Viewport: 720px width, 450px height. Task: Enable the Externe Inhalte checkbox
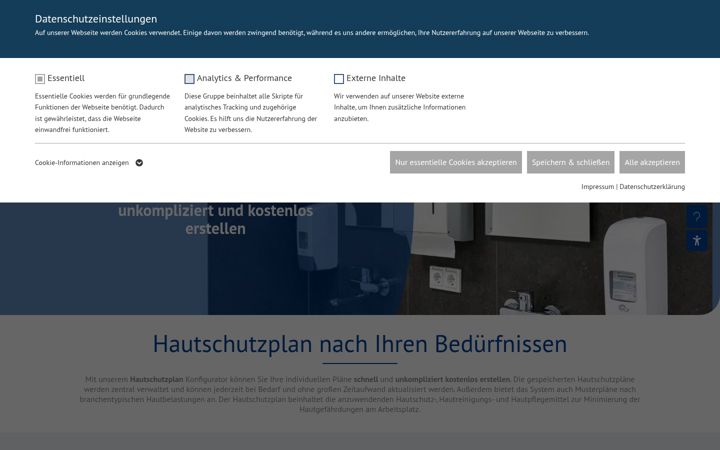(x=339, y=79)
